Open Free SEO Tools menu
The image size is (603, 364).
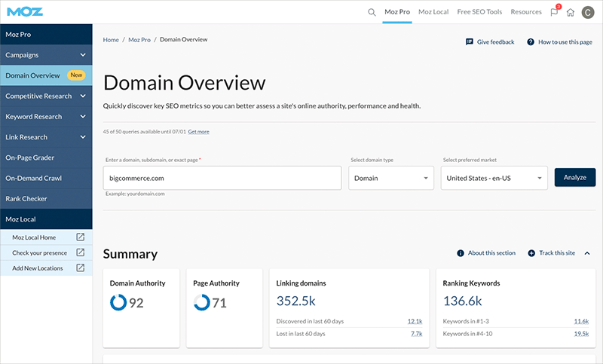pos(479,12)
